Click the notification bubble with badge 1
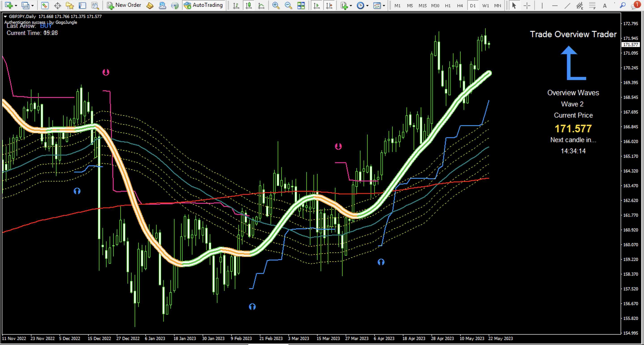The image size is (644, 345). point(635,5)
